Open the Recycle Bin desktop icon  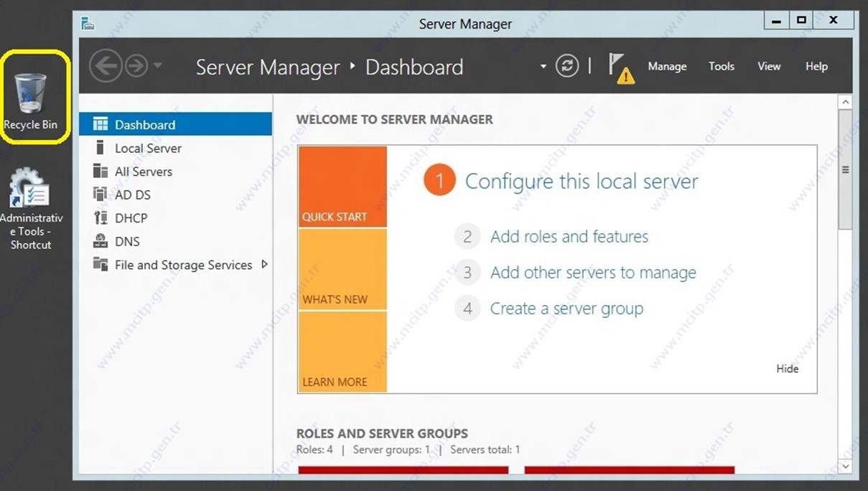pos(30,100)
